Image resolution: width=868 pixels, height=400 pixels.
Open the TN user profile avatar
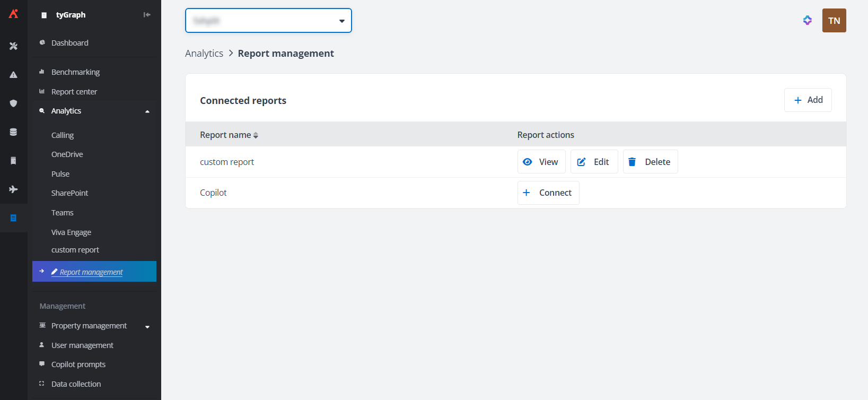pyautogui.click(x=834, y=21)
